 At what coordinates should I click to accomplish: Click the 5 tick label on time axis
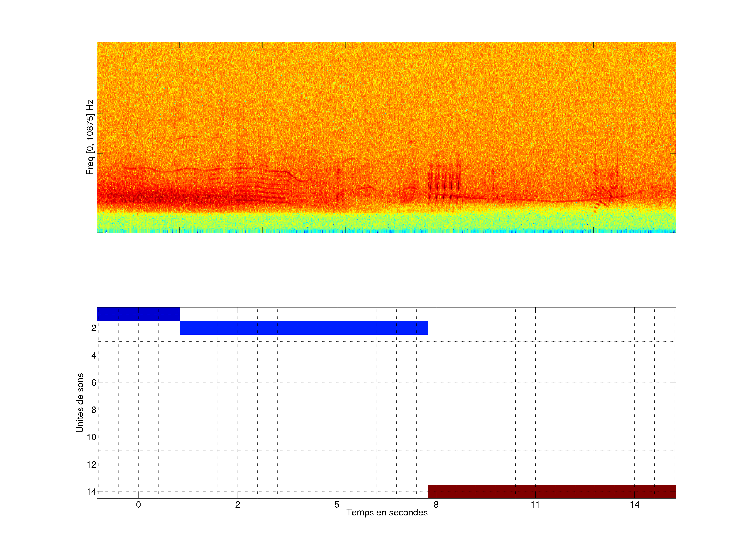tap(337, 505)
